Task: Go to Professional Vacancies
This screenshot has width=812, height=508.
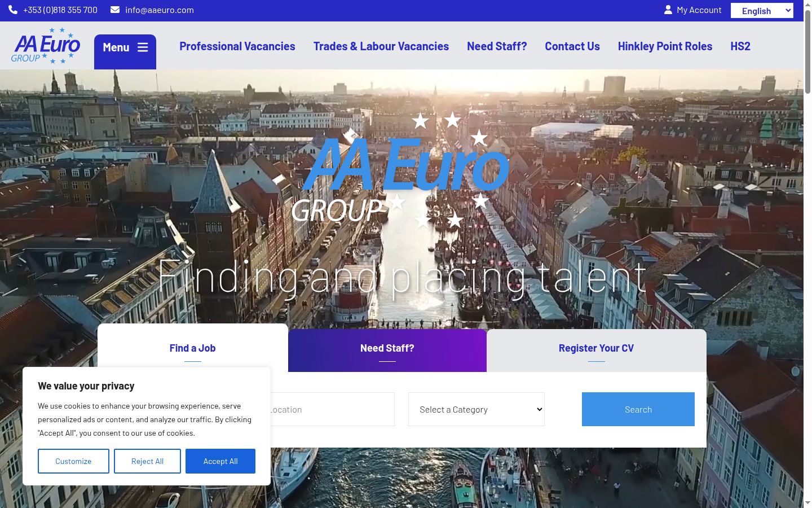Action: pyautogui.click(x=237, y=46)
